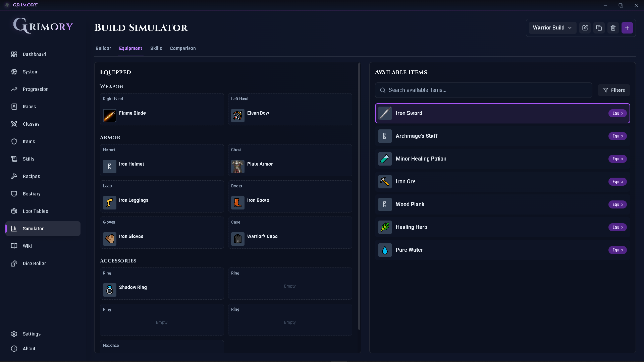Go to the Builder tab

point(103,48)
